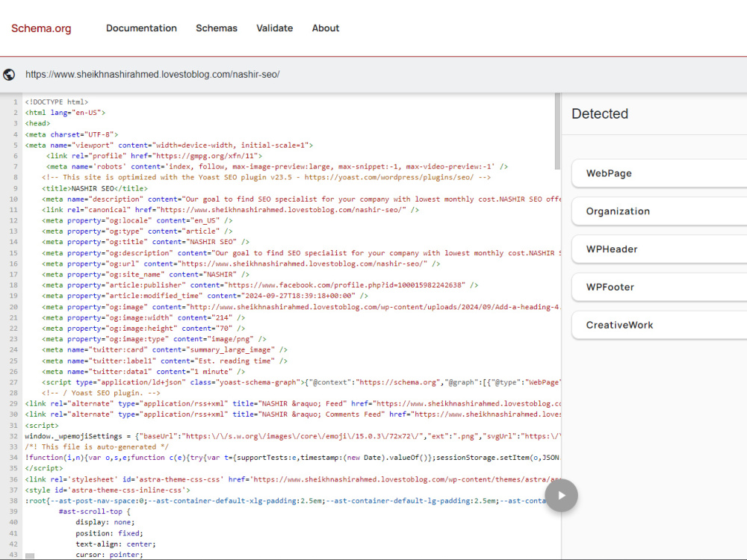Expand the WPHeader detected item
The width and height of the screenshot is (747, 560).
(660, 249)
